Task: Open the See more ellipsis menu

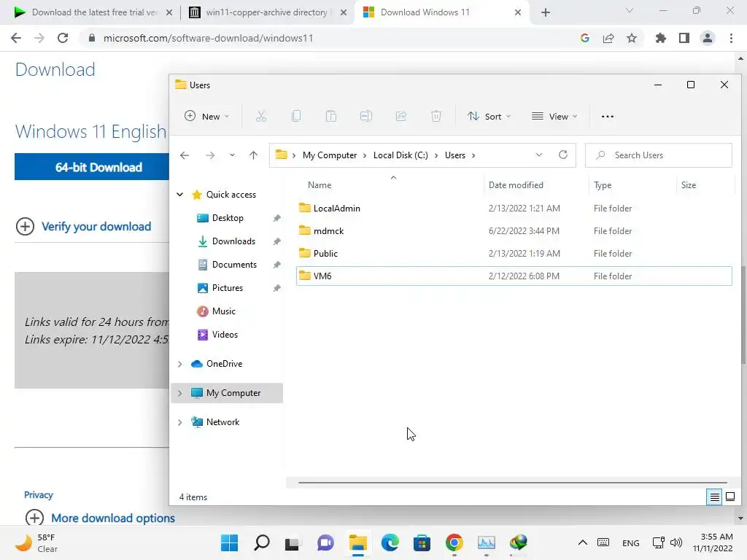Action: (x=608, y=116)
